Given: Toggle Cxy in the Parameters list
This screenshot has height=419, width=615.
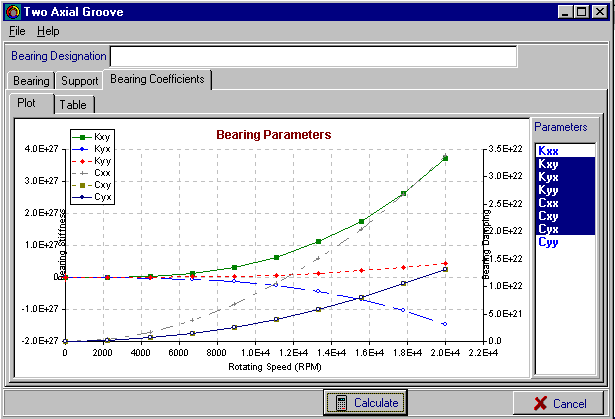Looking at the screenshot, I should click(549, 215).
